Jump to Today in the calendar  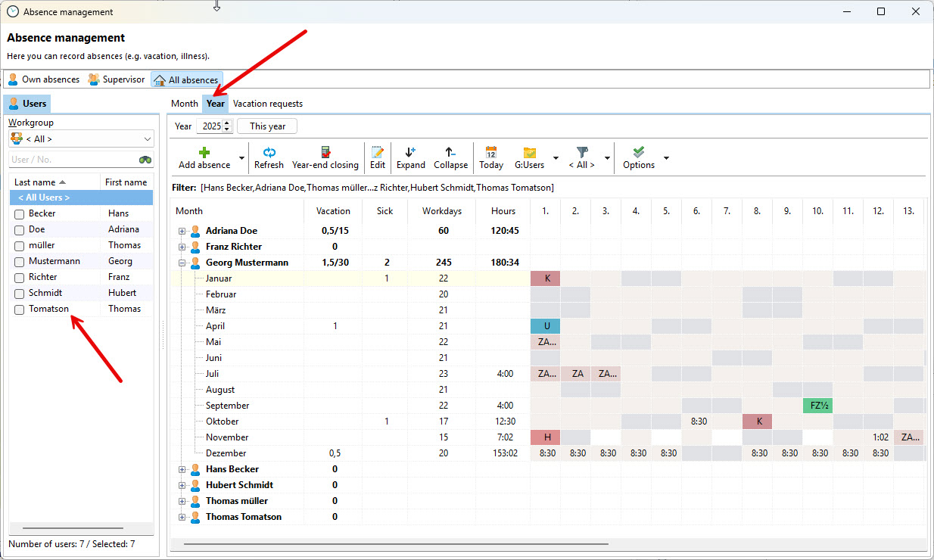click(x=491, y=152)
